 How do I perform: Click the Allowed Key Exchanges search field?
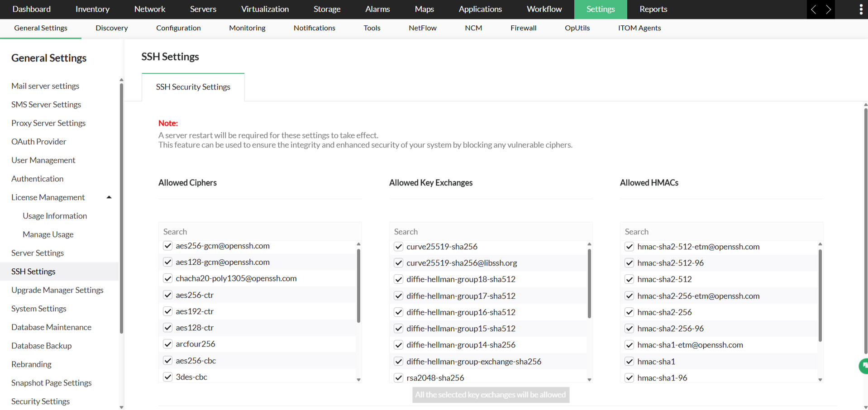coord(491,232)
